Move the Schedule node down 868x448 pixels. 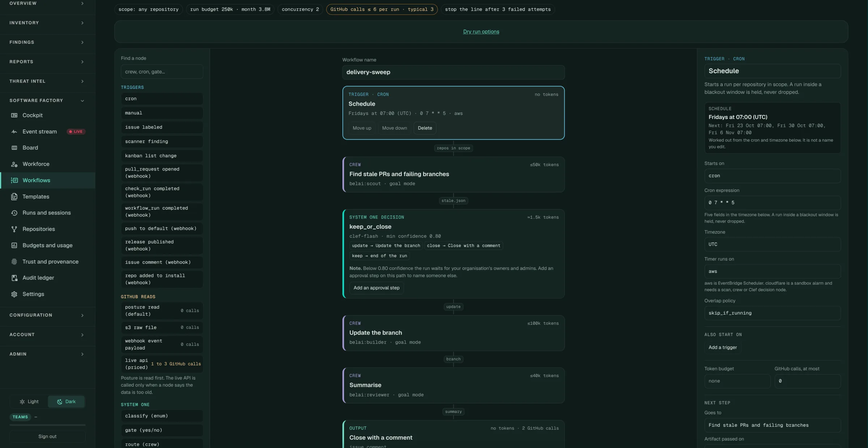pos(394,128)
